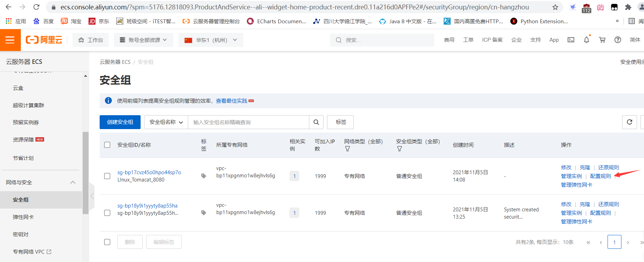This screenshot has height=262, width=644.
Task: Open the reading list icon
Action: 632,21
